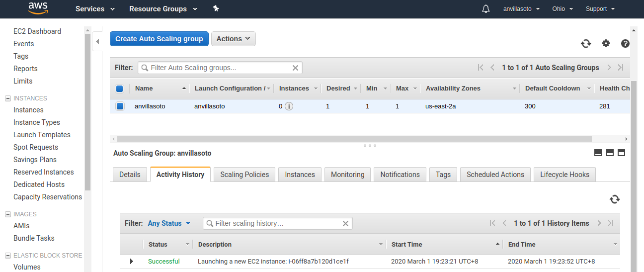Go to first page of history items
Viewport: 644px width, 272px height.
coord(492,223)
